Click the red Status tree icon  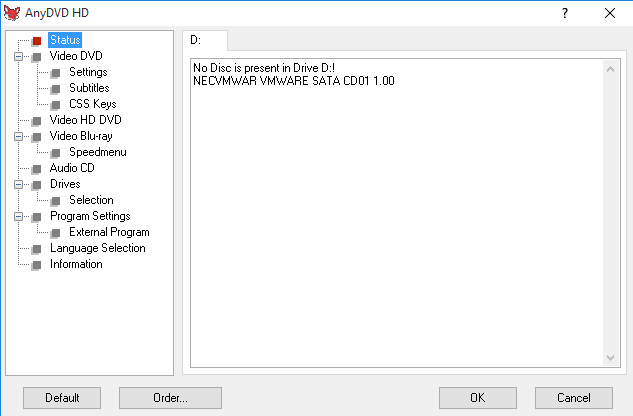tap(37, 40)
